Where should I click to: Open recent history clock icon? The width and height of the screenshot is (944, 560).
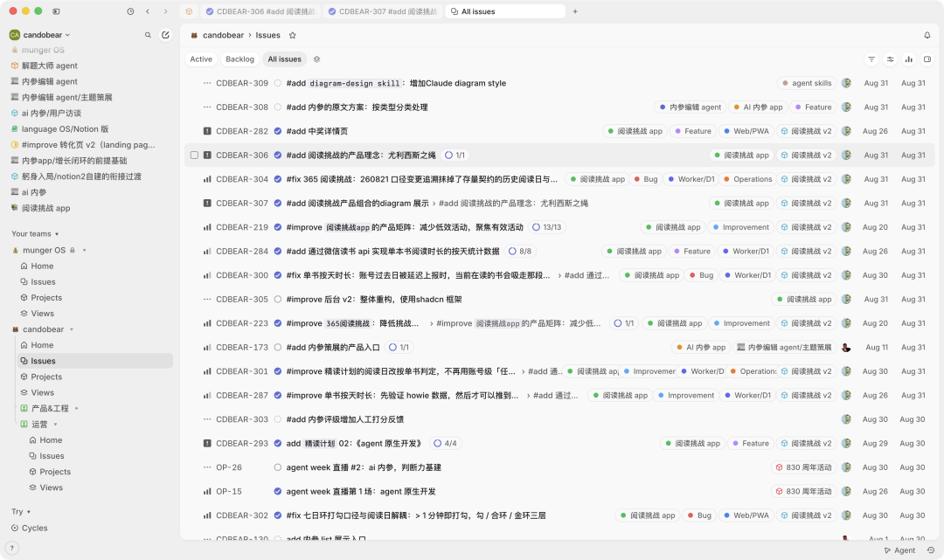click(x=130, y=11)
